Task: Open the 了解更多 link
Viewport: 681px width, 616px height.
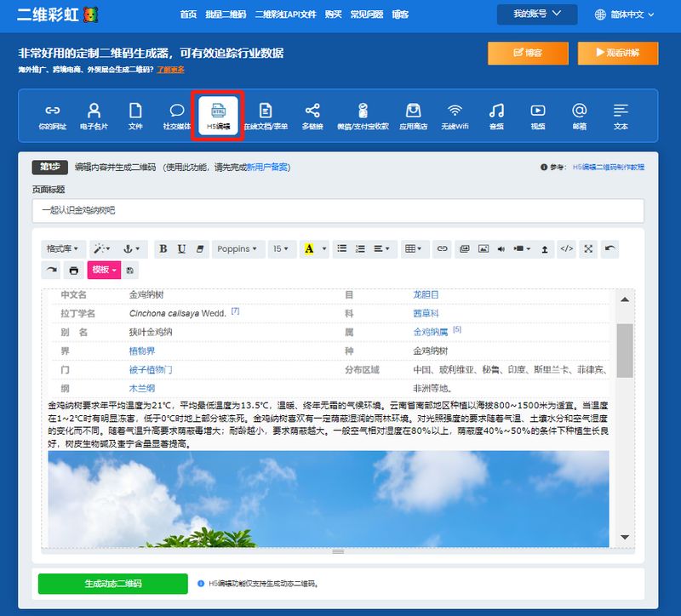Action: coord(170,70)
